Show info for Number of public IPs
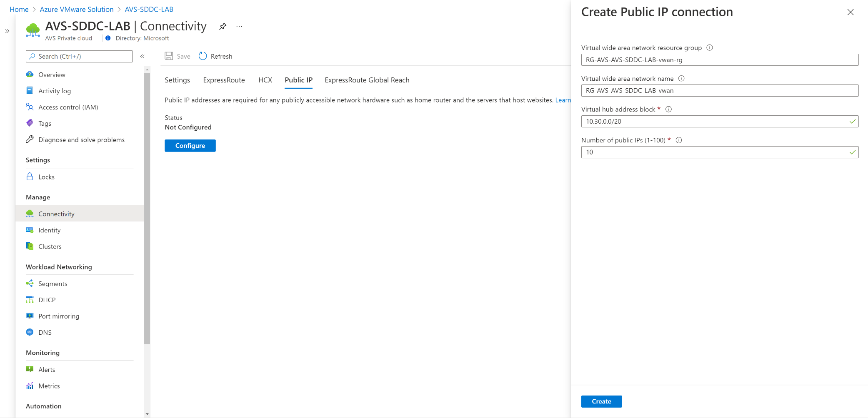Screen dimensions: 868x418 tap(678, 140)
